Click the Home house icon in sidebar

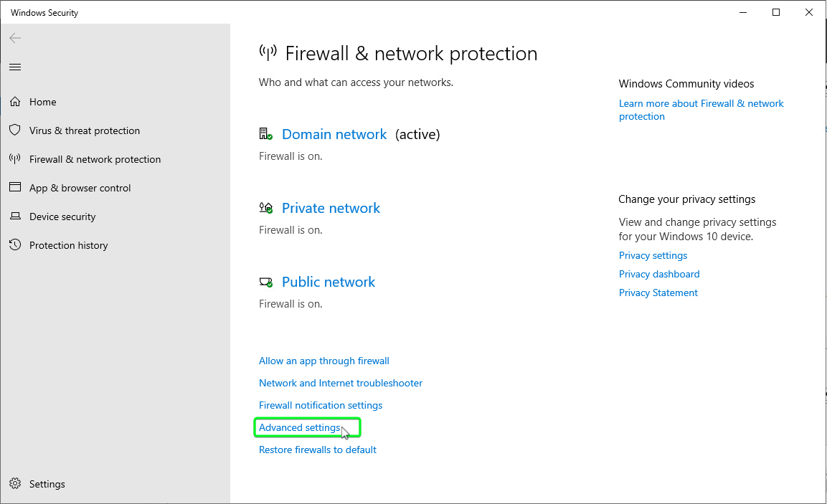click(x=15, y=101)
